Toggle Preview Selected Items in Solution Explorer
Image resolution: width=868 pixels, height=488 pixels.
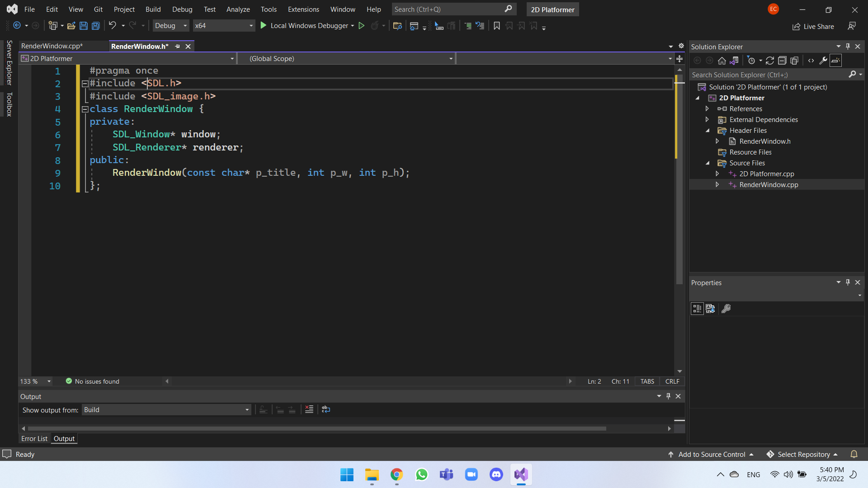pyautogui.click(x=836, y=61)
